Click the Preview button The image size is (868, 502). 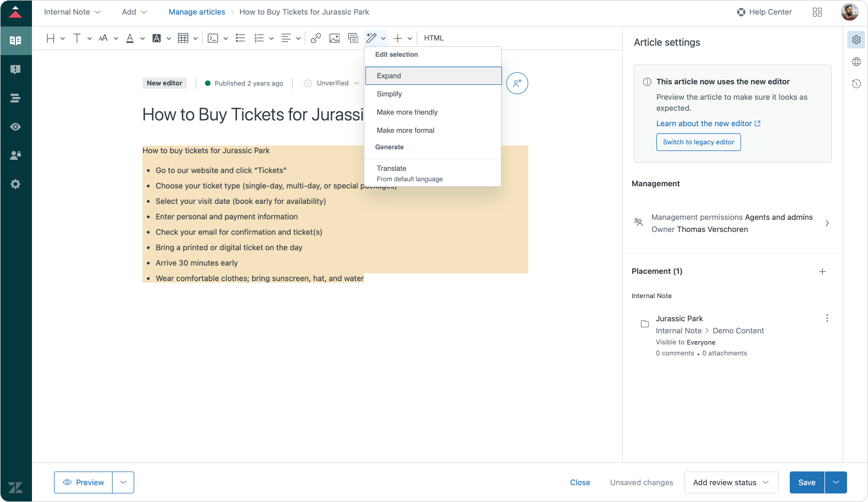coord(83,483)
